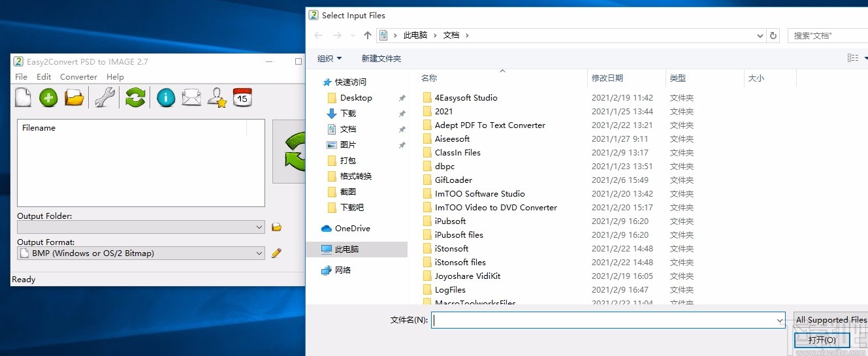
Task: Click the 文件名 text input field
Action: tap(608, 320)
